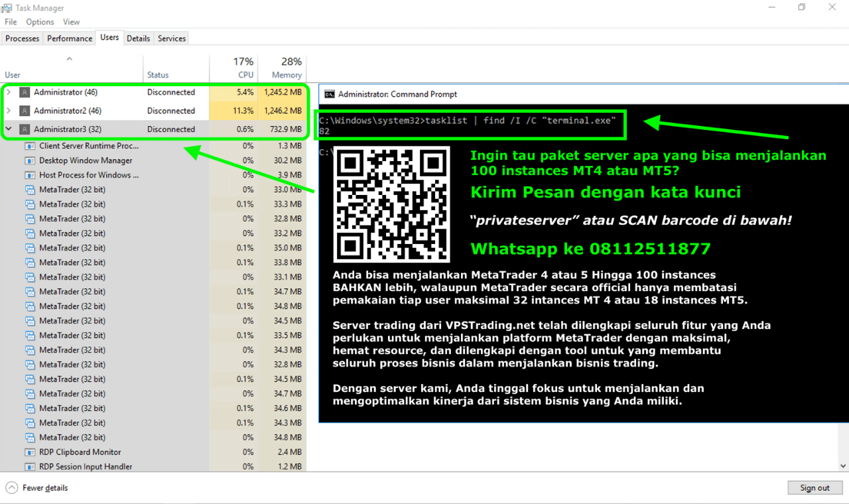Viewport: 849px width, 504px height.
Task: Click the Client Server Runtime Process icon
Action: (30, 146)
